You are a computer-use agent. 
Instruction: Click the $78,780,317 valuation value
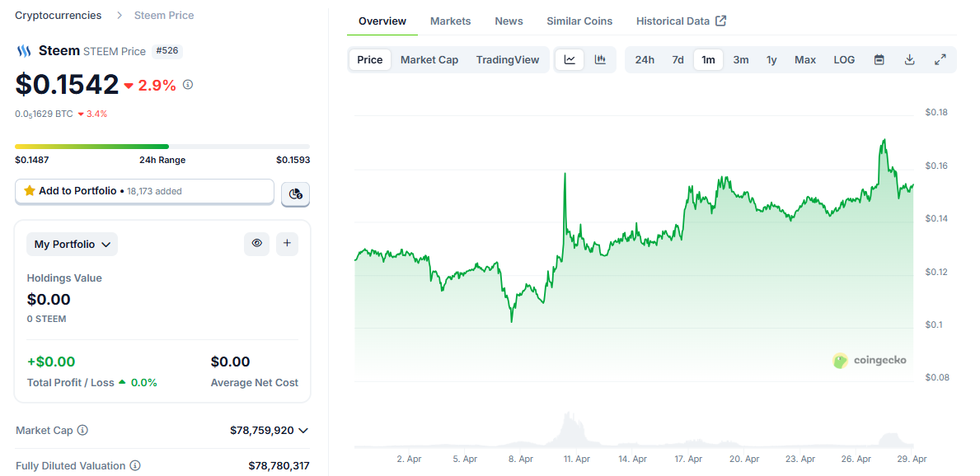[x=279, y=466]
